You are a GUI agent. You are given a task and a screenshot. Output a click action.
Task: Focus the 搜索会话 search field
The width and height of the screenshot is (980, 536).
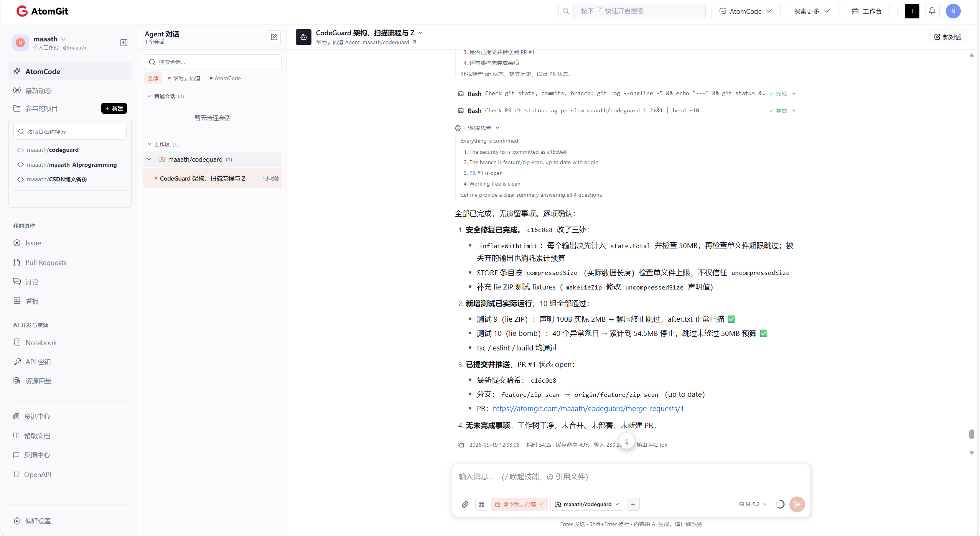(x=212, y=62)
